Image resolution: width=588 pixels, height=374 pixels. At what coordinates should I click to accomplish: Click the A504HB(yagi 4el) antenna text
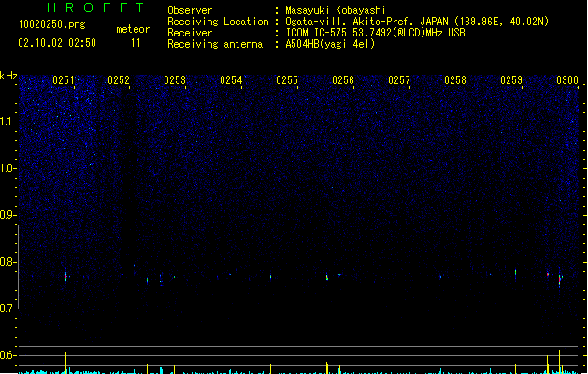pos(330,44)
